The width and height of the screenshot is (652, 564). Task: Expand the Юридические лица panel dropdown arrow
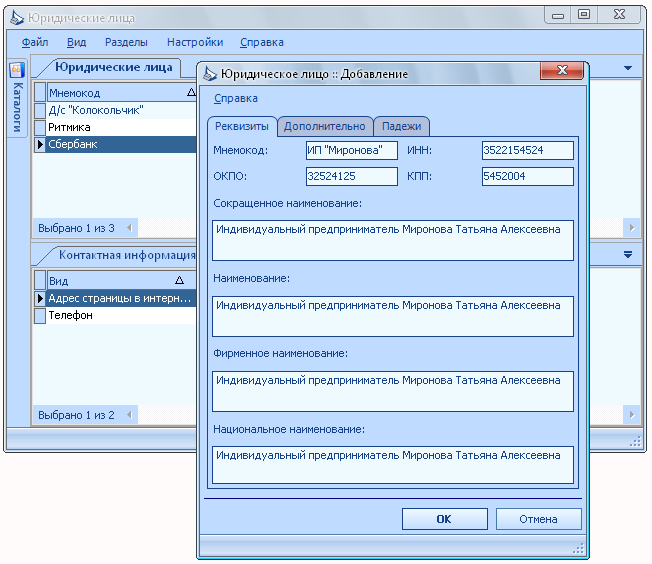pyautogui.click(x=628, y=68)
